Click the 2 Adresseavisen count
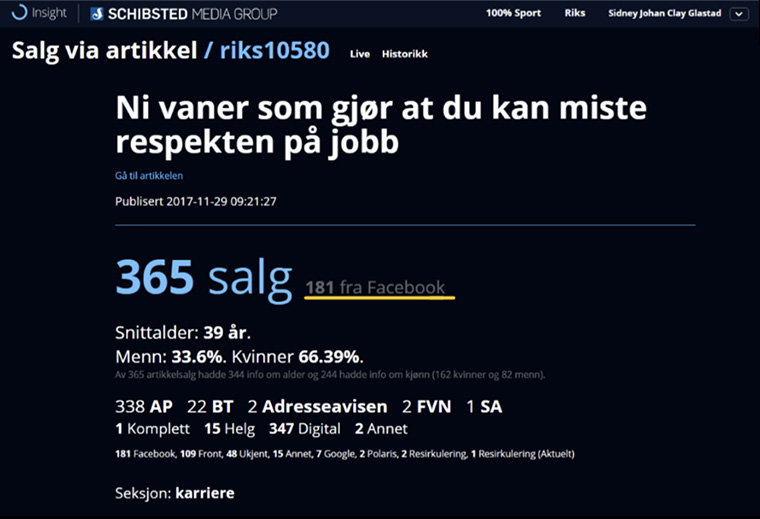Viewport: 760px width, 519px height. click(x=317, y=407)
